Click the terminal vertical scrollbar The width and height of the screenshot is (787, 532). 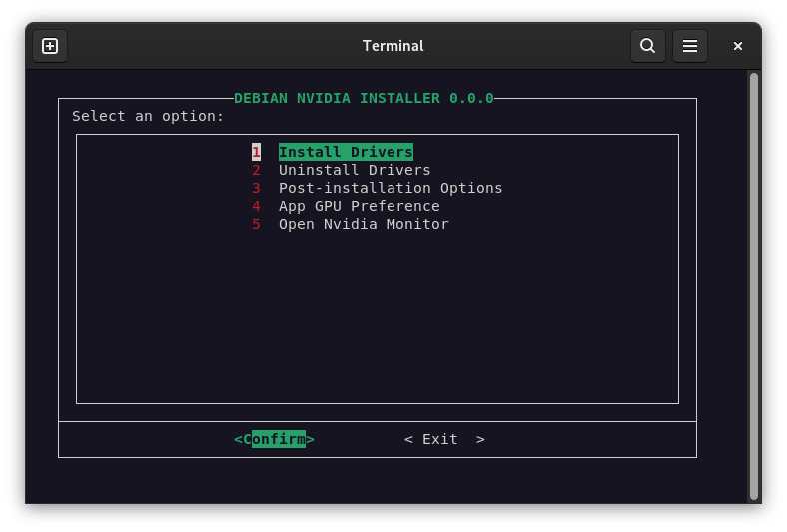pyautogui.click(x=754, y=284)
